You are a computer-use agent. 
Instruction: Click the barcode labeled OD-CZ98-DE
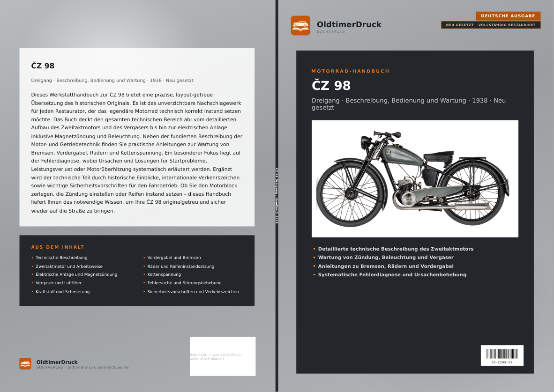point(502,355)
